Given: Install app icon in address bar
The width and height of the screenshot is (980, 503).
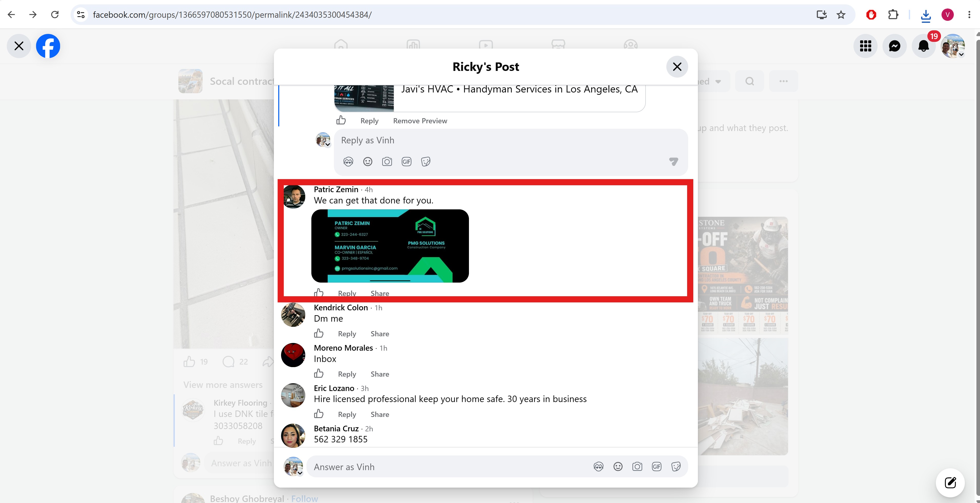Looking at the screenshot, I should [821, 14].
